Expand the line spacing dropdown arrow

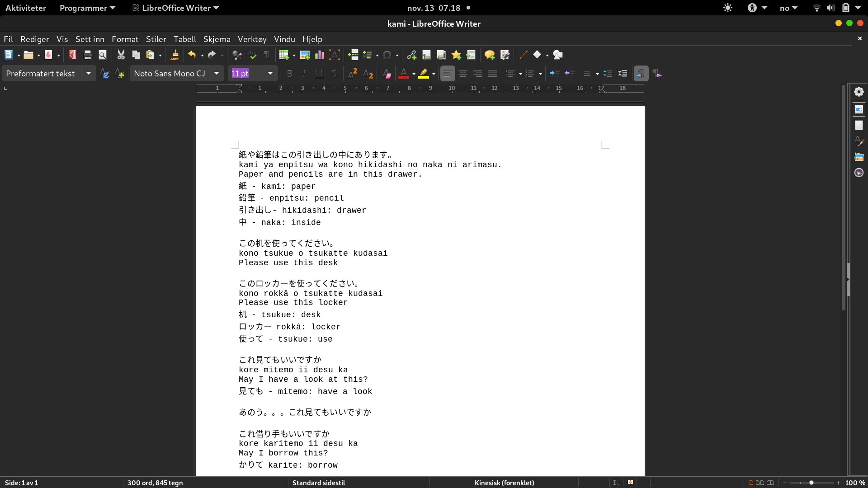tap(597, 74)
